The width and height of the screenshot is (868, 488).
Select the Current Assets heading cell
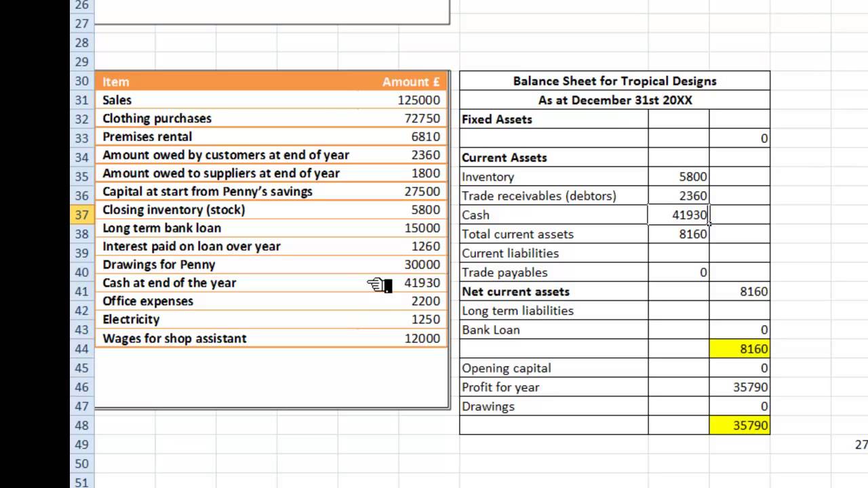coord(554,157)
